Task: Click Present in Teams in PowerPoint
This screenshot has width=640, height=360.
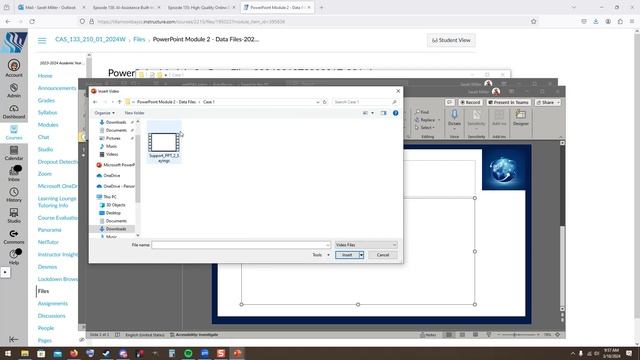Action: pyautogui.click(x=509, y=102)
